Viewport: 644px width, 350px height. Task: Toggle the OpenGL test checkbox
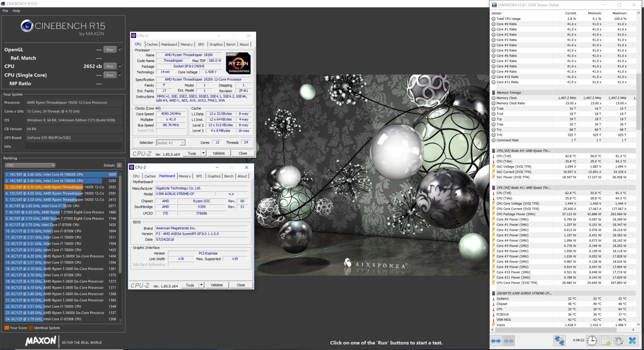pos(120,49)
